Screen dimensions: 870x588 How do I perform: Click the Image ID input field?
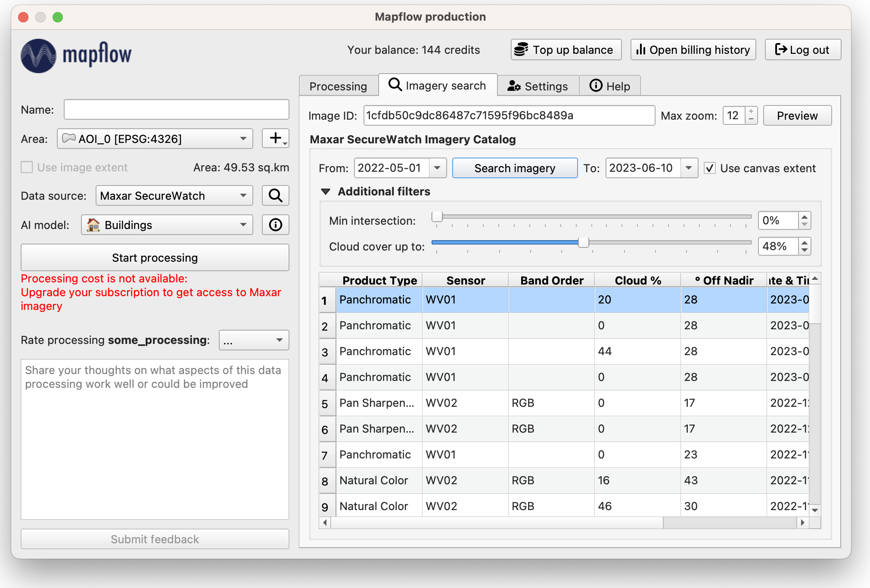click(x=509, y=115)
